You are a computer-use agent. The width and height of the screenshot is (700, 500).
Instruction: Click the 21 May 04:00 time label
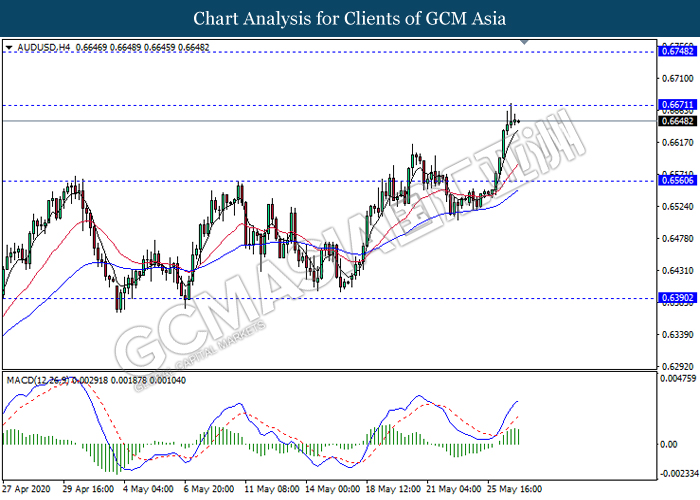point(454,489)
